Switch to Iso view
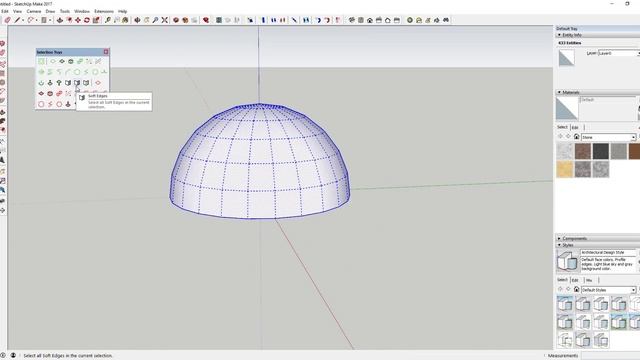Image resolution: width=640 pixels, height=360 pixels. point(351,20)
